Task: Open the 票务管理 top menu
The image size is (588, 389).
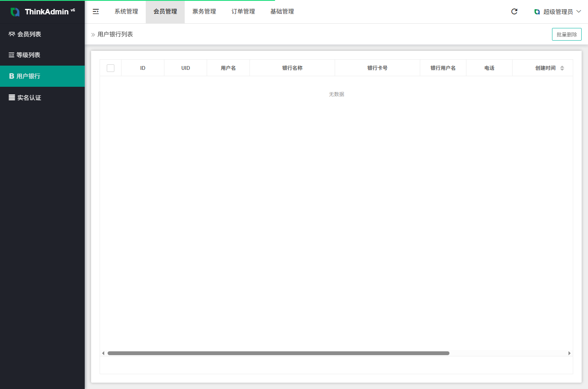Action: click(204, 11)
